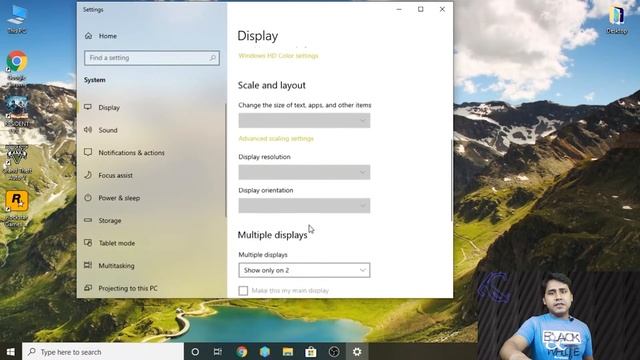Open the Rockstar Games desktop shortcut
The image size is (640, 360).
pyautogui.click(x=16, y=207)
